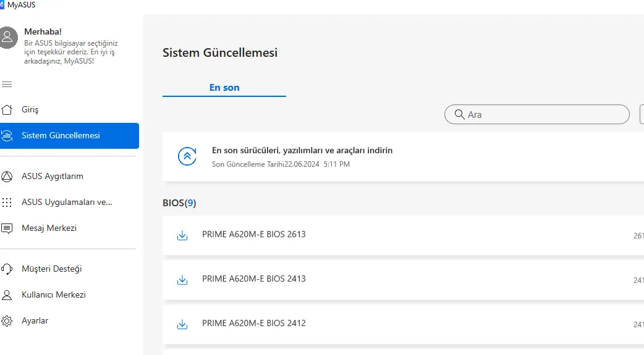Click 'En son sürücüleri, yazılımları ve araçları indirin' text
644x355 pixels.
pyautogui.click(x=302, y=150)
